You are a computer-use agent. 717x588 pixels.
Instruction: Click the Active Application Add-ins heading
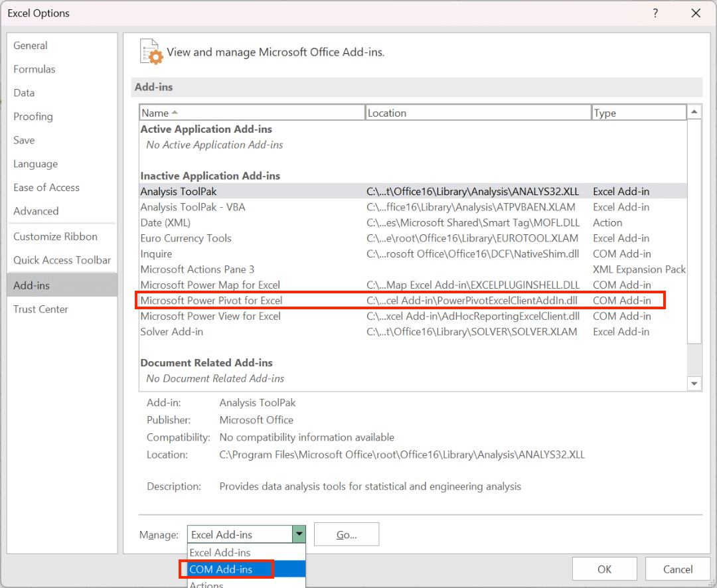pos(206,129)
